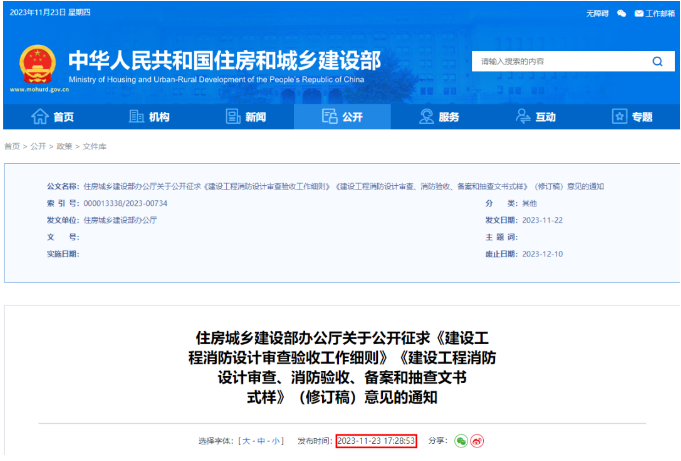Share article via red Weibo icon
The height and width of the screenshot is (461, 681).
pyautogui.click(x=477, y=441)
